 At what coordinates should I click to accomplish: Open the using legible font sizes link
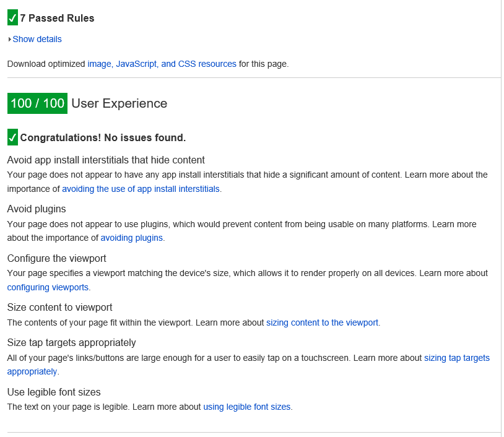tap(246, 407)
